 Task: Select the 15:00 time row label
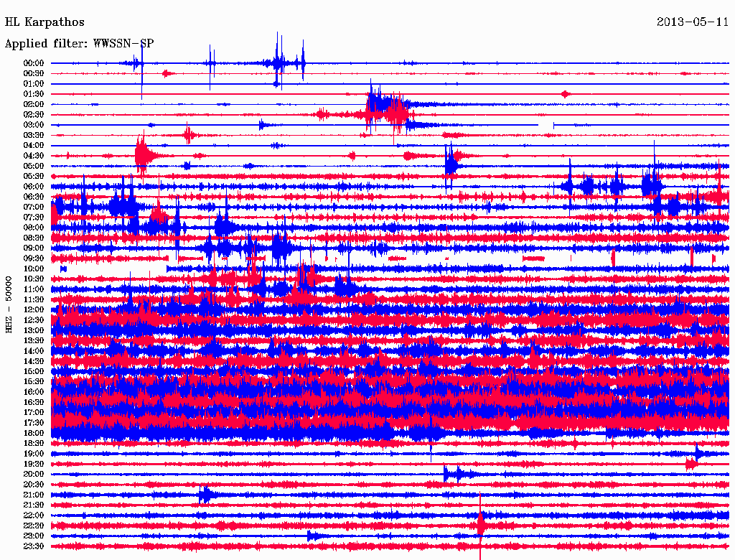[34, 371]
